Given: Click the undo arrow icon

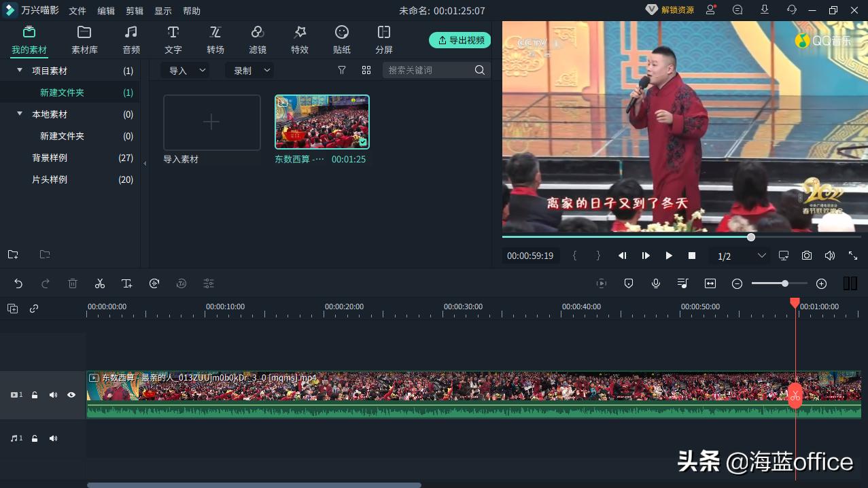Looking at the screenshot, I should [18, 283].
